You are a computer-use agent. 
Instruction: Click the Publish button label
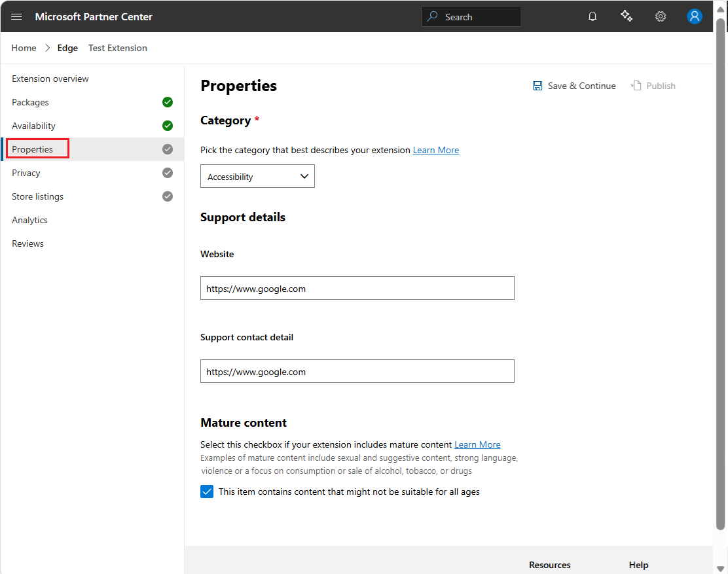pyautogui.click(x=661, y=86)
